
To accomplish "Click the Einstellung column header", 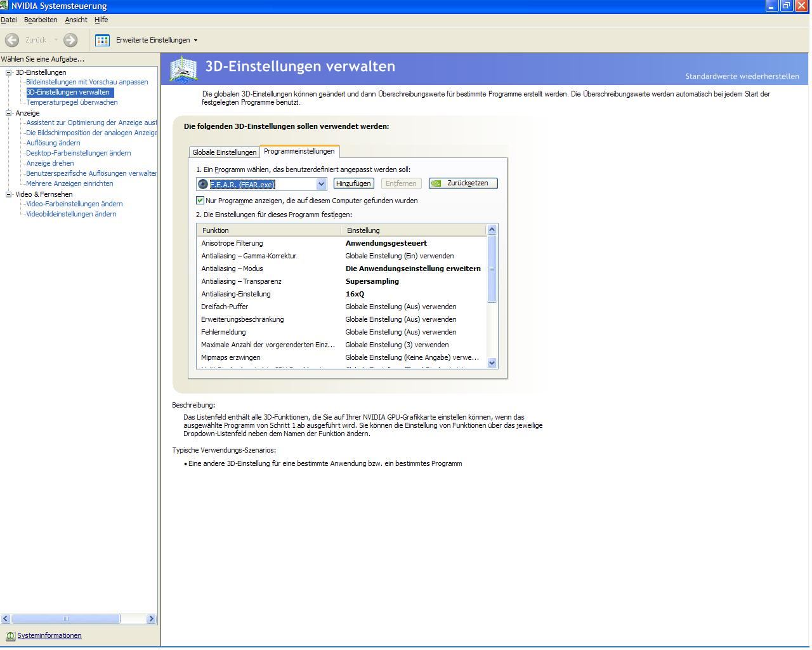I will [x=414, y=230].
